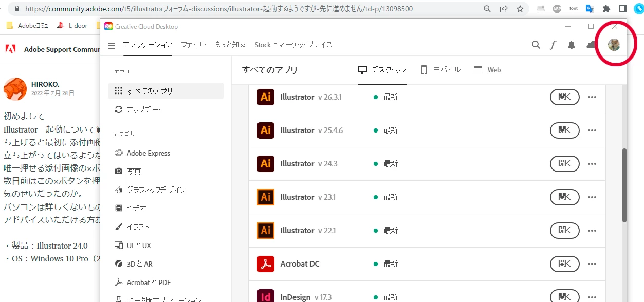Open Illustrator v 25.4.6 with 開く button

click(x=565, y=130)
